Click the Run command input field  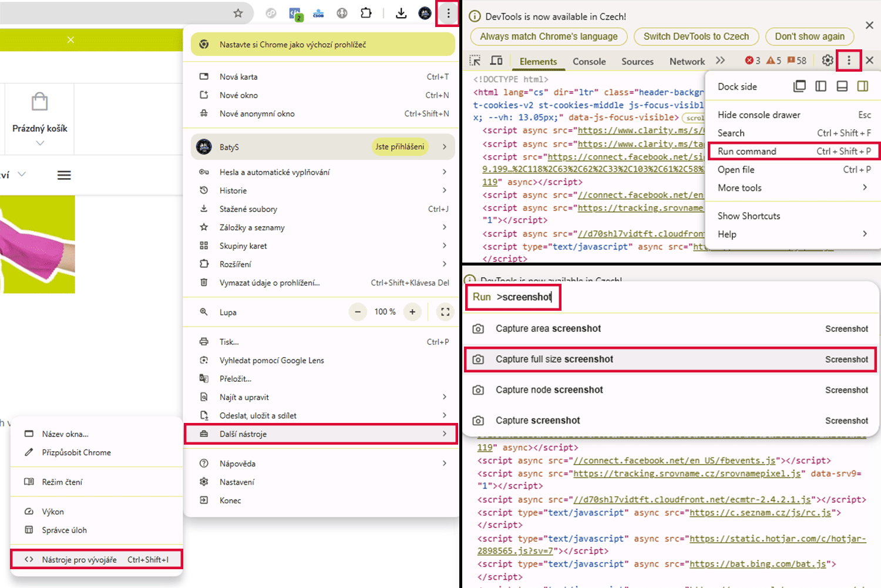click(670, 297)
